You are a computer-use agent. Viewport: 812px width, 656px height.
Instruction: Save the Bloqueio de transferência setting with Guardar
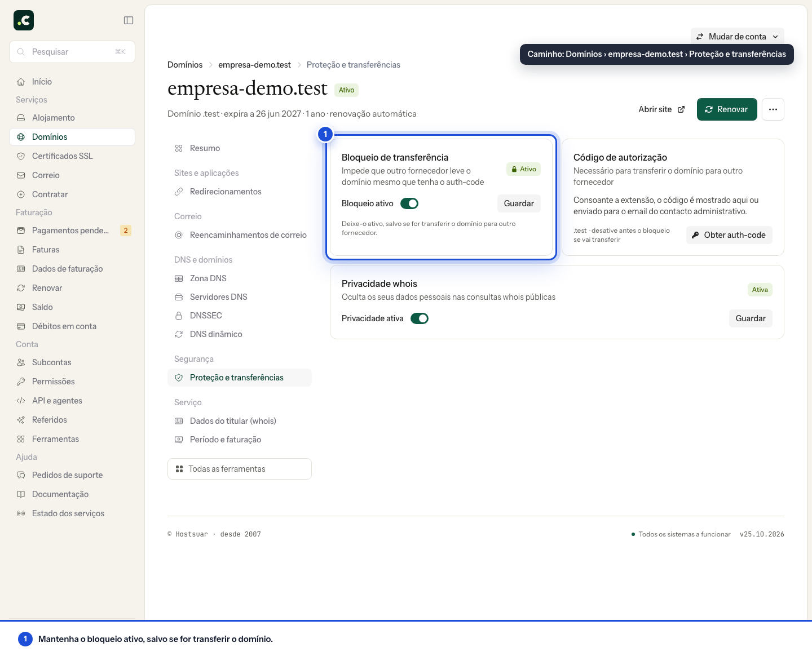519,203
